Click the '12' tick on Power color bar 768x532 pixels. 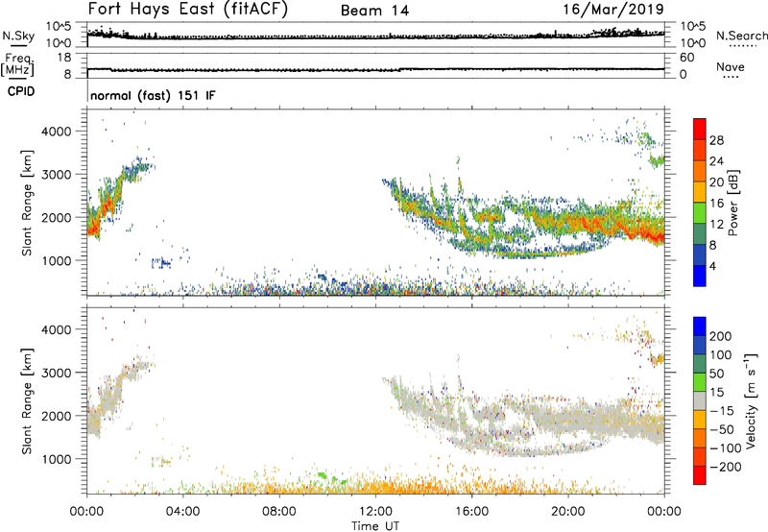(716, 225)
